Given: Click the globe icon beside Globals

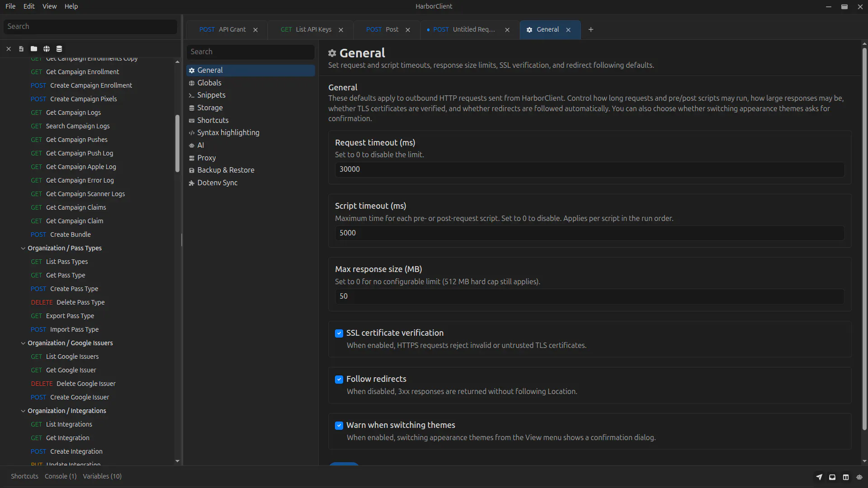Looking at the screenshot, I should [192, 83].
